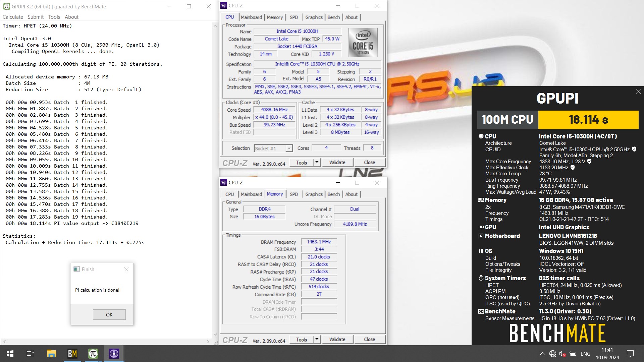Image resolution: width=644 pixels, height=362 pixels.
Task: Switch to GPUPI taskbar app
Action: pos(93,354)
